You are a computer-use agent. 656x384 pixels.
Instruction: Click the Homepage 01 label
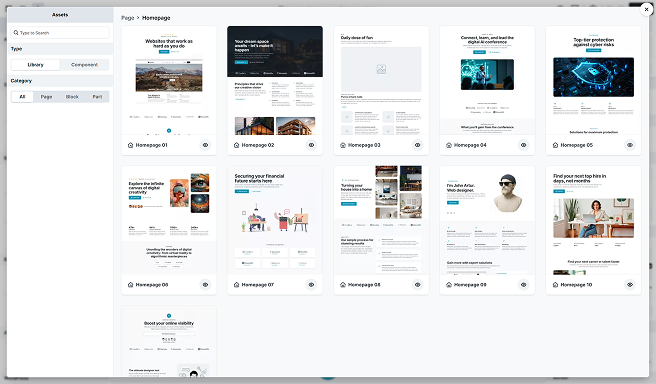(x=151, y=145)
